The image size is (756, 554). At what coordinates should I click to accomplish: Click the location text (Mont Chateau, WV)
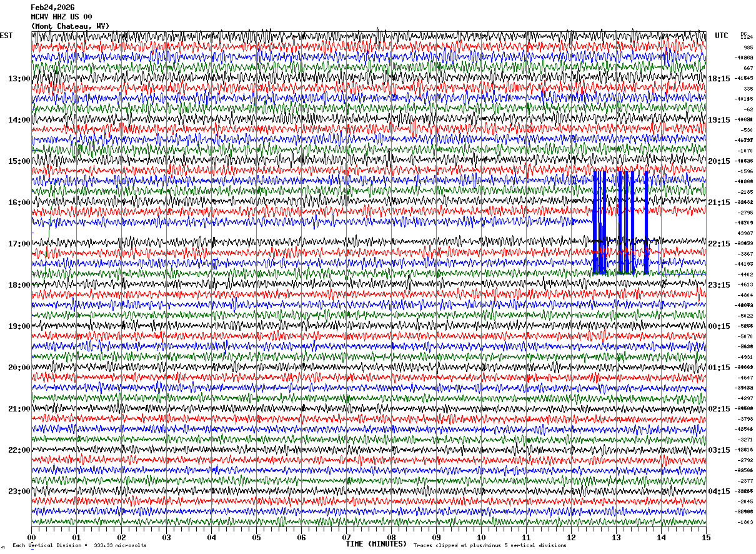tap(70, 26)
